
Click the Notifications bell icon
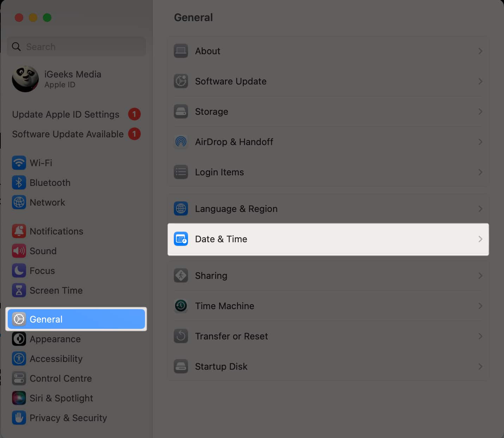pyautogui.click(x=19, y=231)
